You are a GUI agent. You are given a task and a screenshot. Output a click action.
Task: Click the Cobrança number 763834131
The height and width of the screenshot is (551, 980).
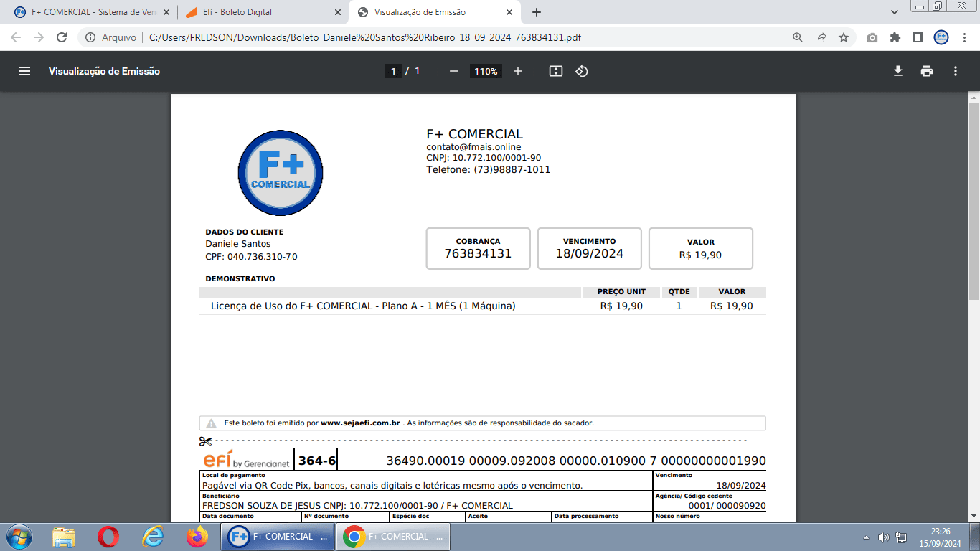pyautogui.click(x=478, y=253)
